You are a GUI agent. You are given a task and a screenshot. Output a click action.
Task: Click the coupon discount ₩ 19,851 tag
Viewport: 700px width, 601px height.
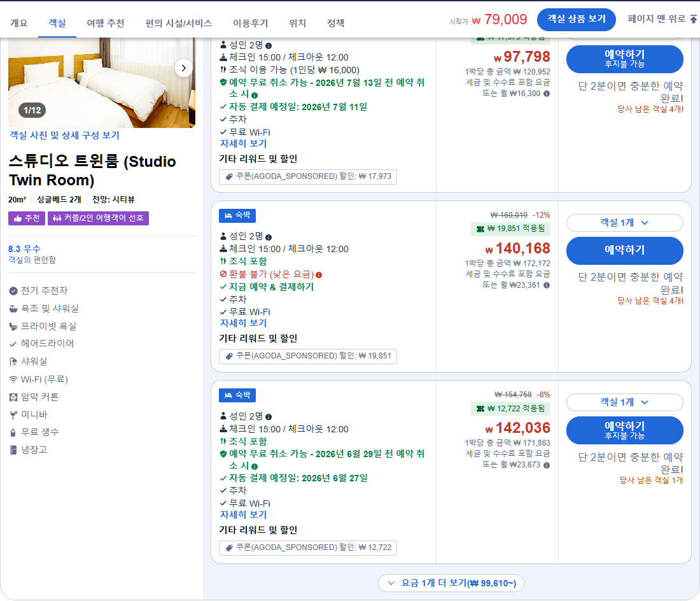click(x=307, y=356)
